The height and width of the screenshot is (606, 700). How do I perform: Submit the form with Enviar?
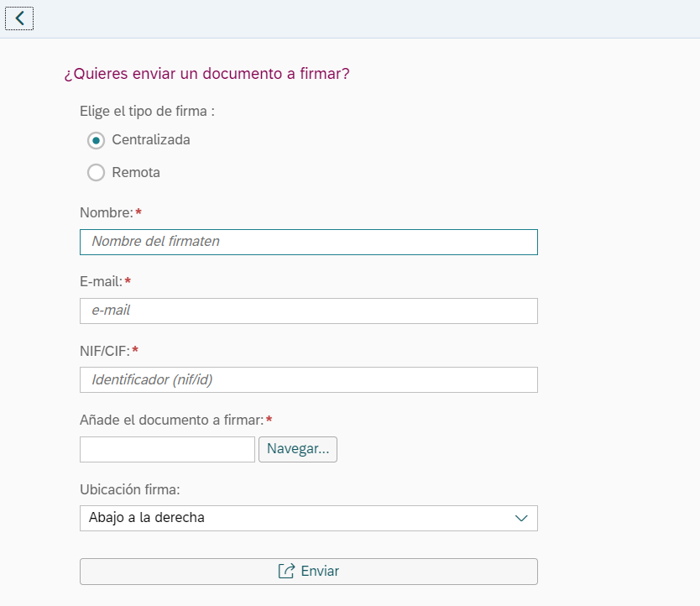point(309,571)
